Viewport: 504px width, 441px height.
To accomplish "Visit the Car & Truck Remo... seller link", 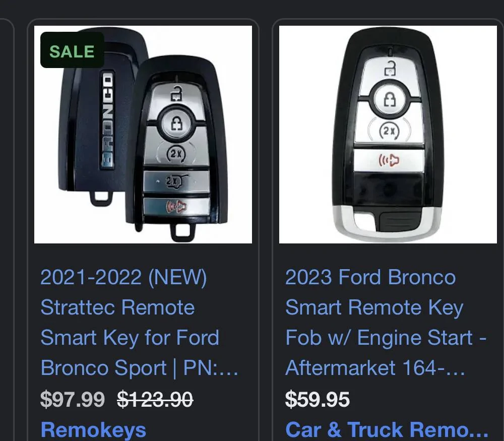I will (387, 429).
